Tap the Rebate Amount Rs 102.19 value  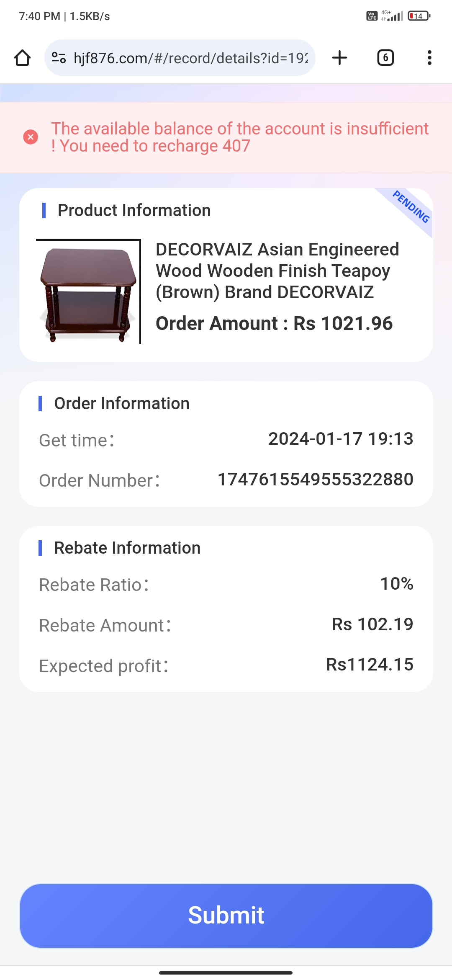click(372, 624)
